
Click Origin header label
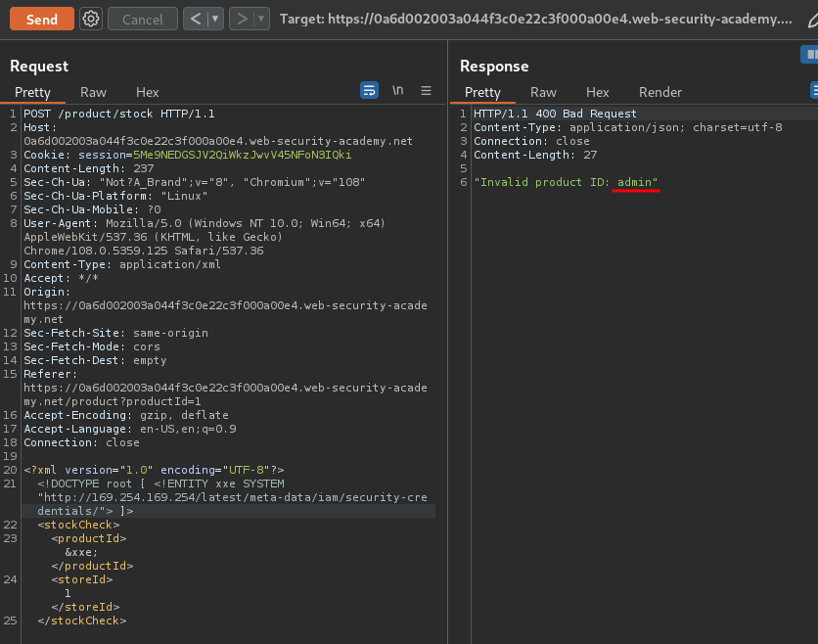tap(46, 293)
